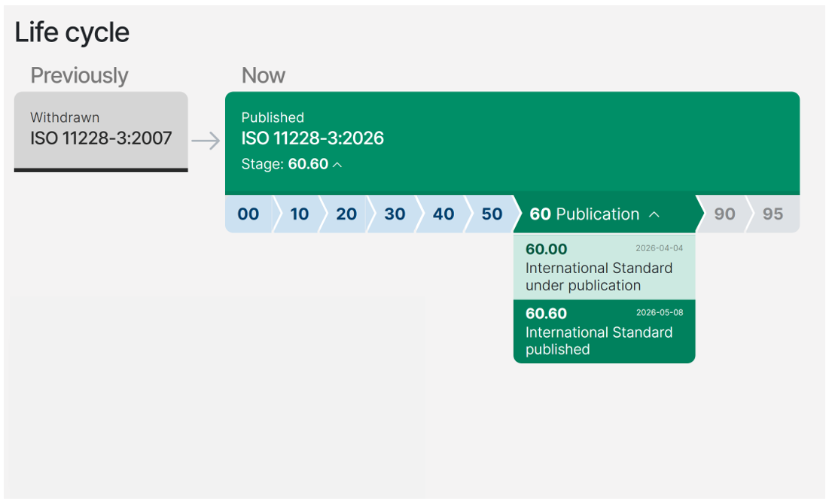Select stage 20 in lifecycle bar
Image resolution: width=829 pixels, height=504 pixels.
click(346, 214)
